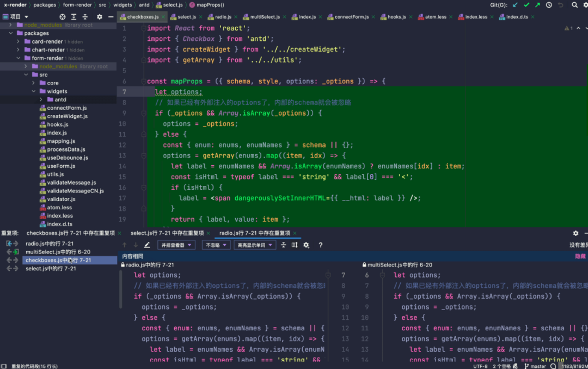This screenshot has height=369, width=588.
Task: Collapse the form-render folder
Action: pyautogui.click(x=18, y=58)
